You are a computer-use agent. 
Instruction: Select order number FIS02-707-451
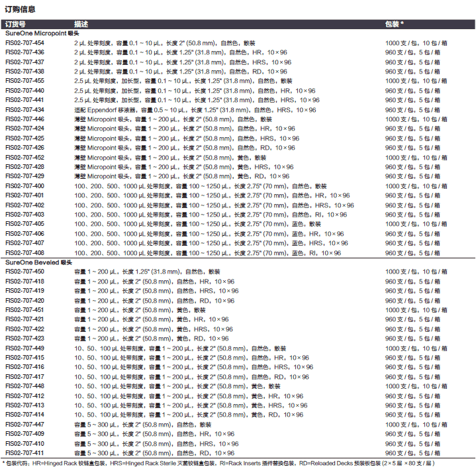click(24, 310)
